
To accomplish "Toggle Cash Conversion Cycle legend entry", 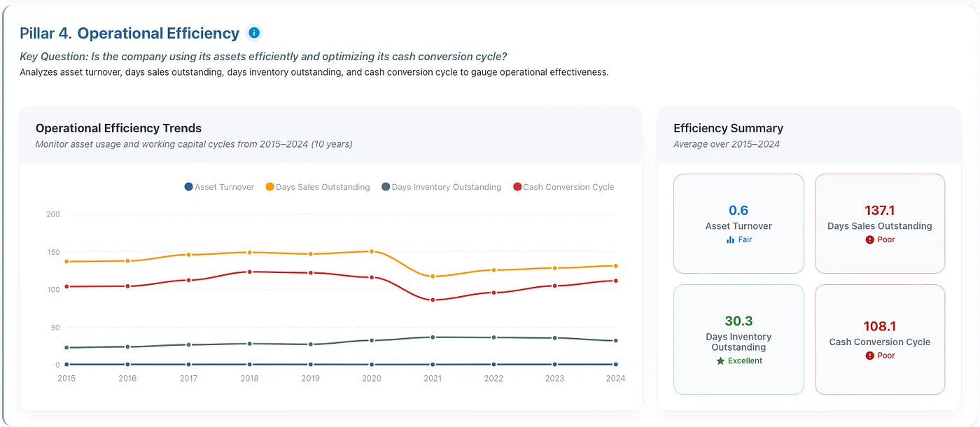I will click(563, 187).
